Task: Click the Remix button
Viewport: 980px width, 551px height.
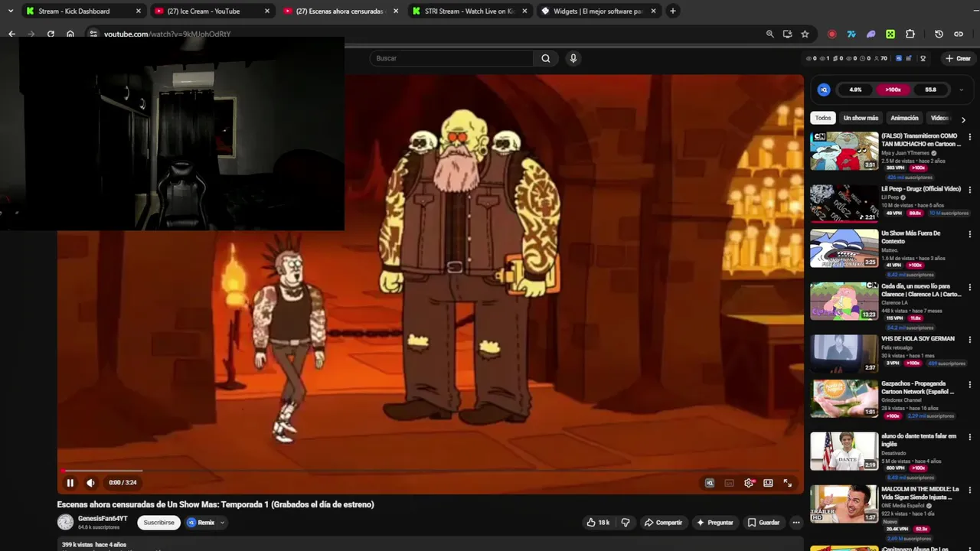Action: click(201, 523)
